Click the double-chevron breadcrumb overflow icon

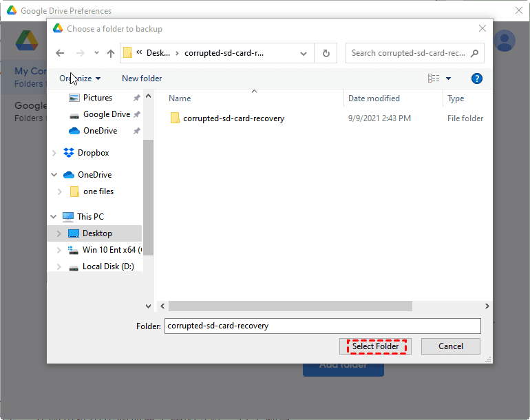[x=139, y=52]
